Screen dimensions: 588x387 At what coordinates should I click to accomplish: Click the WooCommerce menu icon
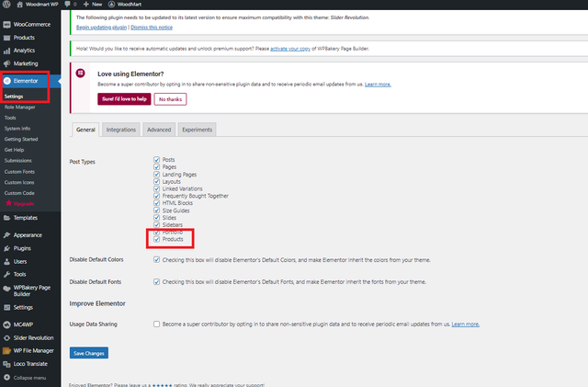6,25
